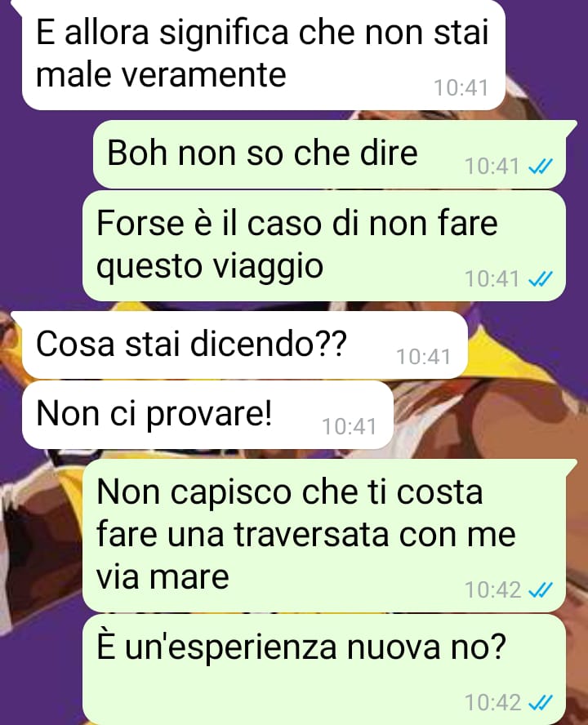Tap the 'Forse è il caso di non fare questo viaggio' message
Viewport: 588px width, 725px height.
[x=324, y=246]
